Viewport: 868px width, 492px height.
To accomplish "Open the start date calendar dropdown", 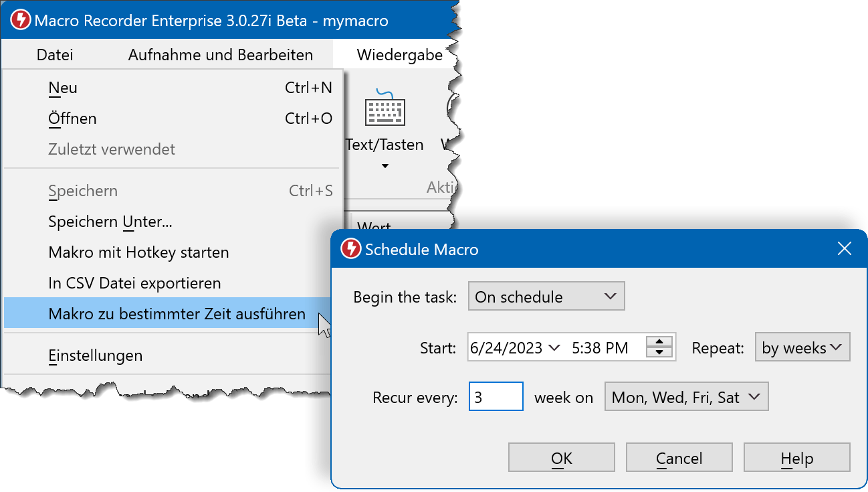I will coord(554,348).
